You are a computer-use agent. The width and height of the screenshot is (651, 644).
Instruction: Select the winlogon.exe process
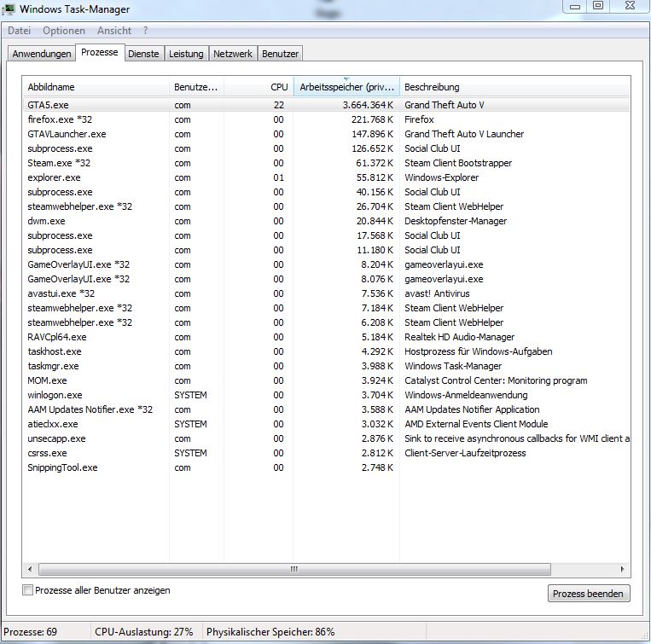[326, 395]
